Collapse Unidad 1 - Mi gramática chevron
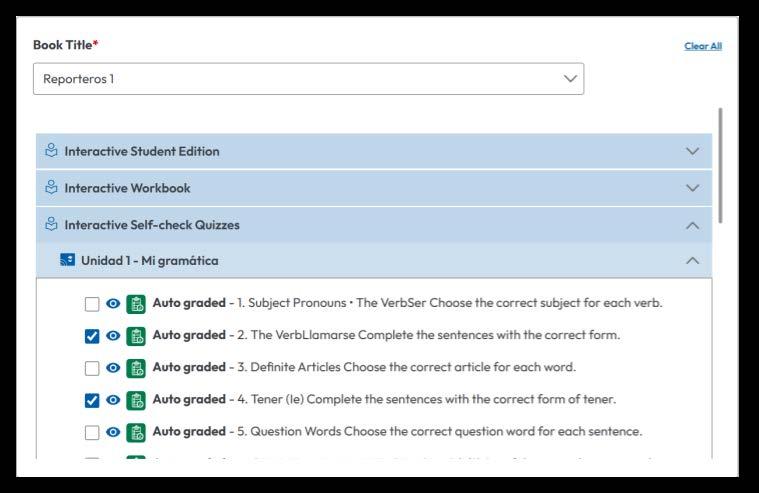 (692, 261)
